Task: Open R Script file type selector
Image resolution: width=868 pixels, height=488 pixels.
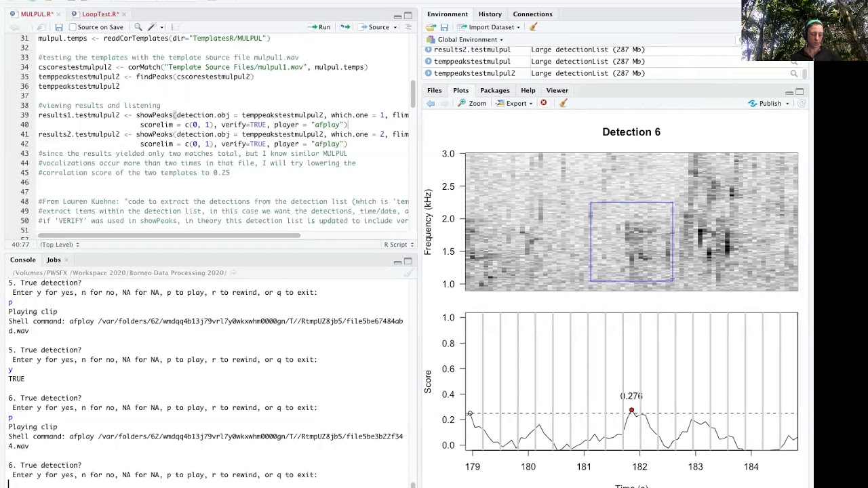Action: (x=397, y=245)
